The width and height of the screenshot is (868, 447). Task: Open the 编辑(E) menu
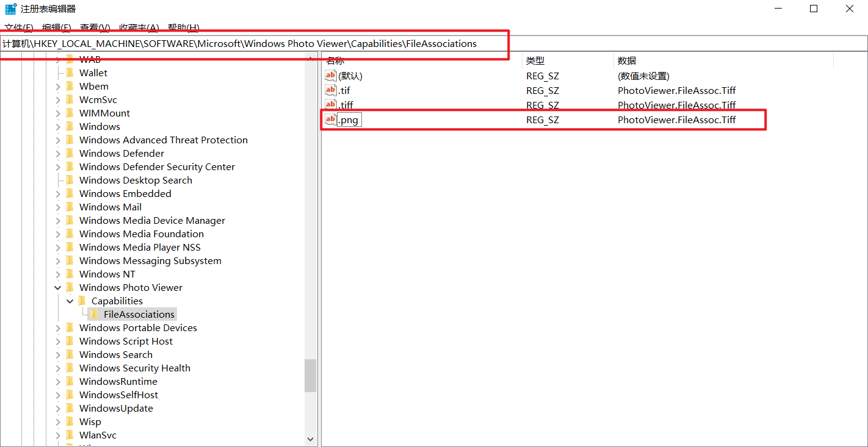[x=57, y=28]
